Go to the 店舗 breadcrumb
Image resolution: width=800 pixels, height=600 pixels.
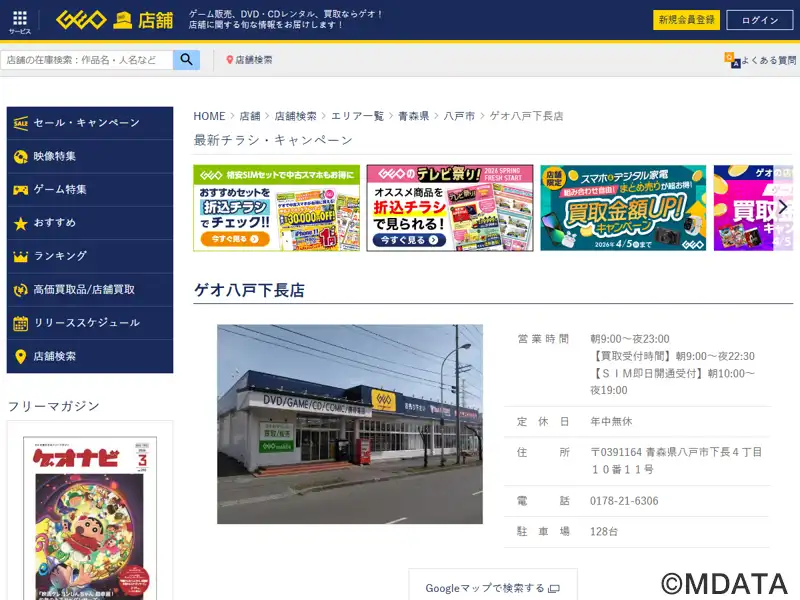(x=250, y=116)
